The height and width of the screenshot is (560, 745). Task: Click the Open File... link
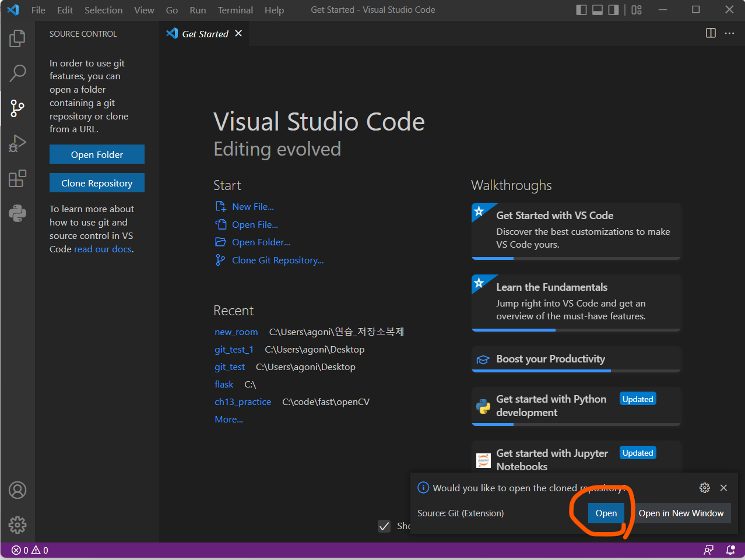pyautogui.click(x=255, y=224)
